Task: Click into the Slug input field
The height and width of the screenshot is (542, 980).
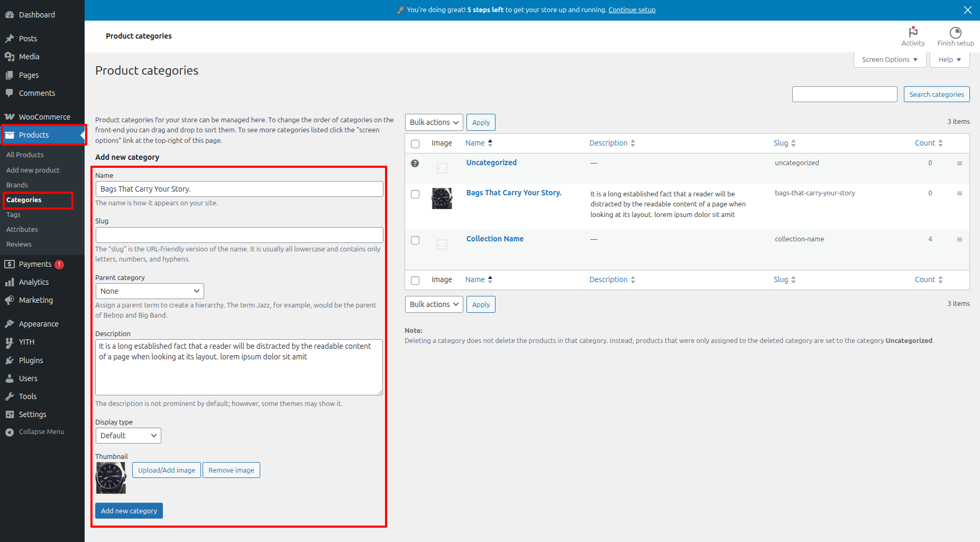Action: click(x=239, y=235)
